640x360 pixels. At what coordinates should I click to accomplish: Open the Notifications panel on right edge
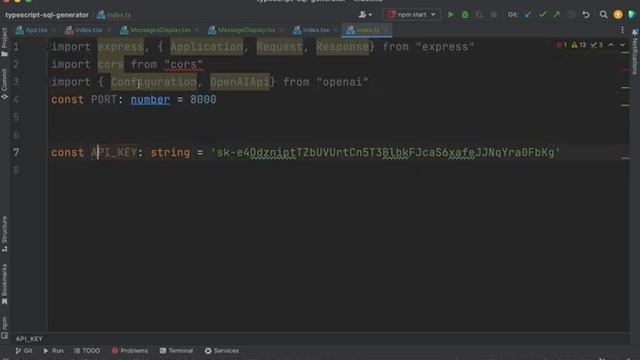[635, 52]
